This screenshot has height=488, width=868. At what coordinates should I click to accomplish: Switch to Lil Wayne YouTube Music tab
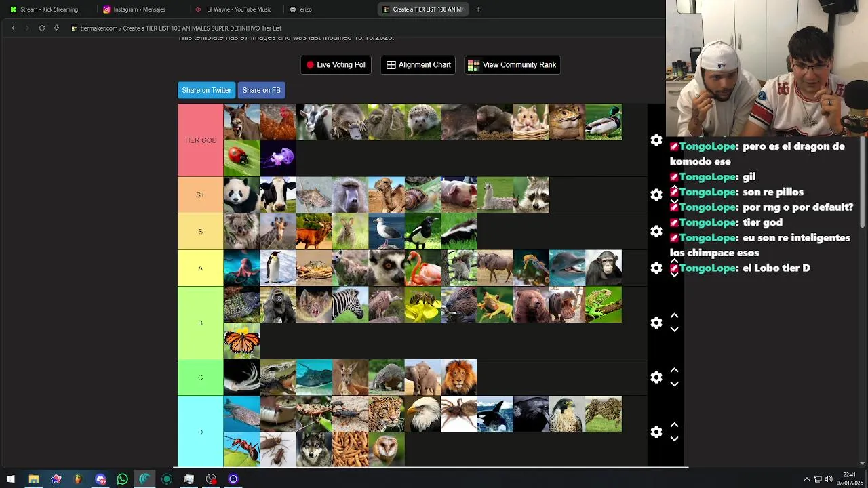pos(233,9)
